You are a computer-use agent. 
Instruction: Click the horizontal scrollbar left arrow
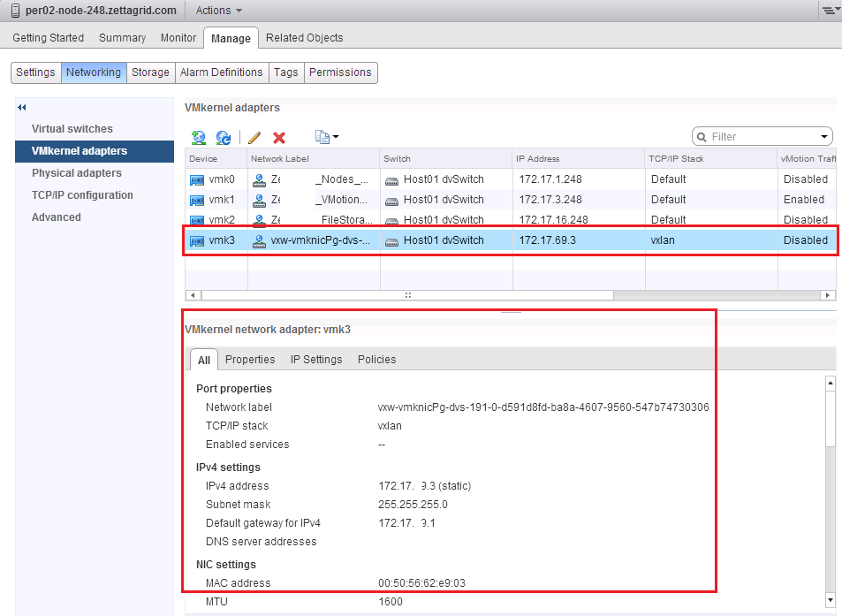click(x=193, y=295)
